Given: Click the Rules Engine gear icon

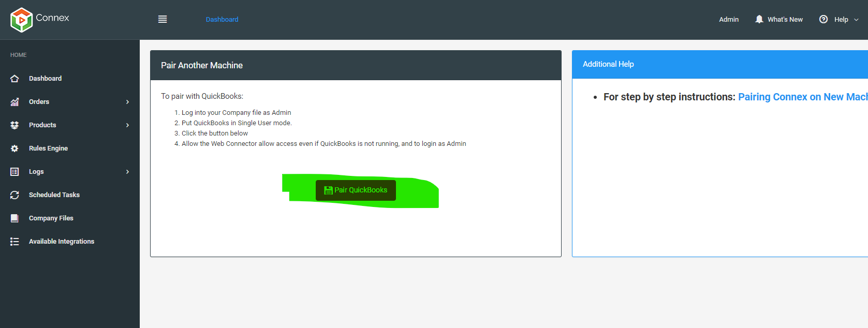Looking at the screenshot, I should 14,148.
